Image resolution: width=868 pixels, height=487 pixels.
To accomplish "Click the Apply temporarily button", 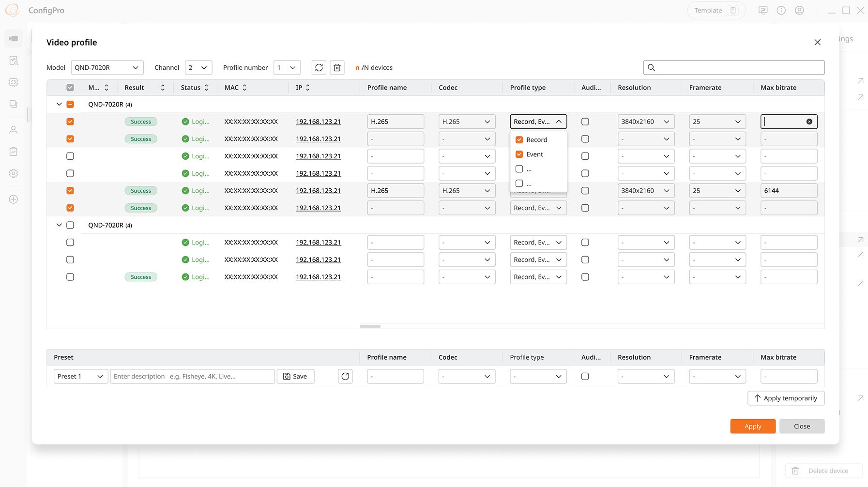I will click(785, 398).
